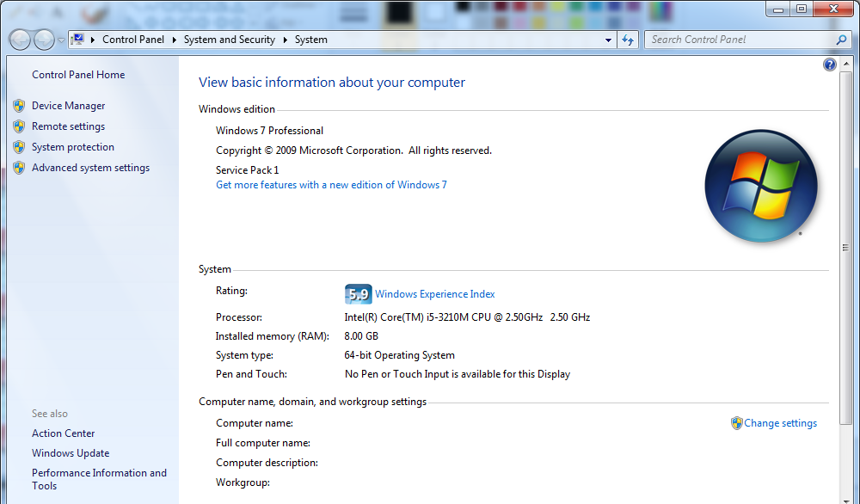Open Control Panel Home

[x=78, y=75]
